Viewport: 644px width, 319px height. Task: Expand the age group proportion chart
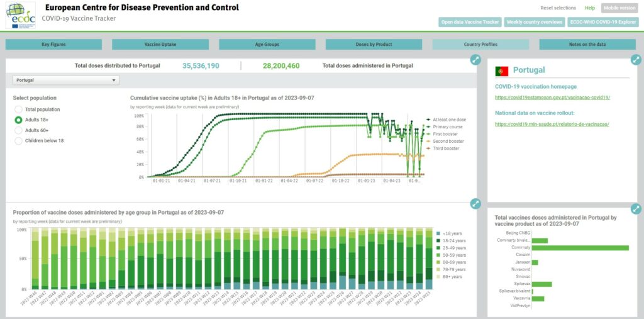[x=475, y=203]
